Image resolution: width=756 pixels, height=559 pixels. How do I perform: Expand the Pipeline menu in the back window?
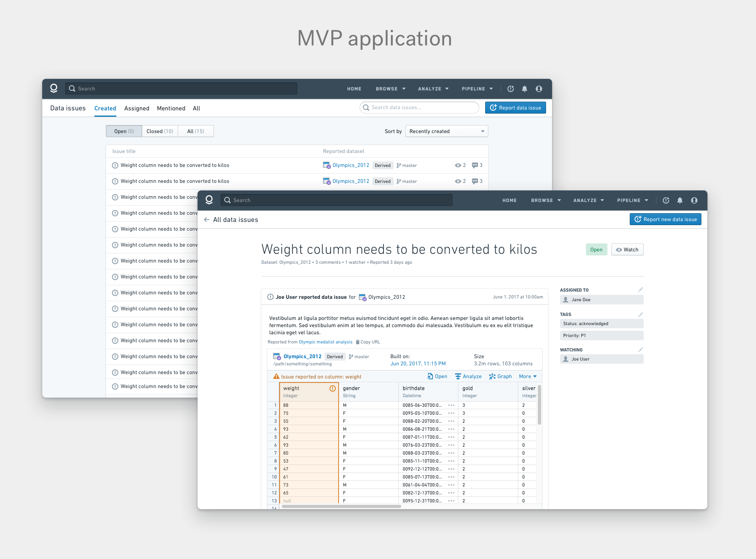coord(477,89)
